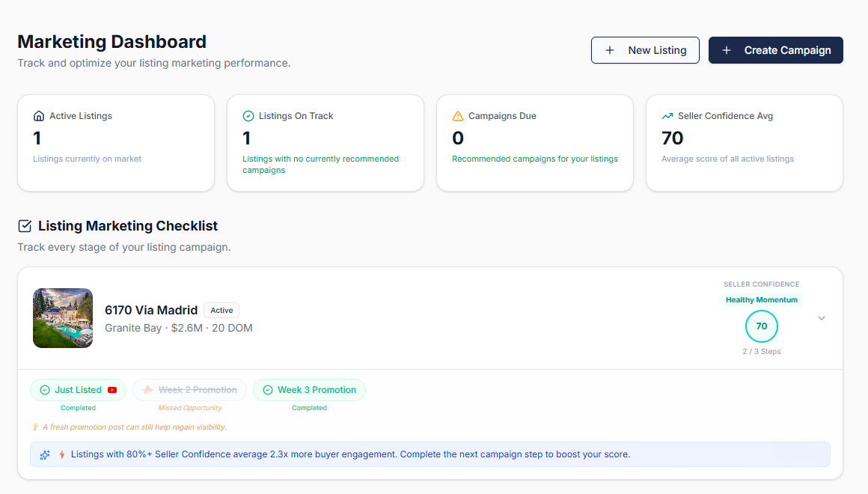This screenshot has width=868, height=494.
Task: Click 'Recommended campaigns for your listings' text
Action: (535, 159)
